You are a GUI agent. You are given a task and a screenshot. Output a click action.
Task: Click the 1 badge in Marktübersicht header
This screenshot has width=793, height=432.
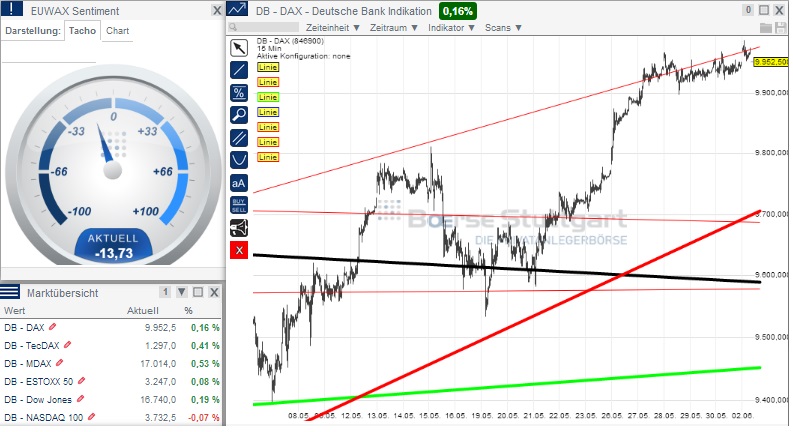coord(165,292)
